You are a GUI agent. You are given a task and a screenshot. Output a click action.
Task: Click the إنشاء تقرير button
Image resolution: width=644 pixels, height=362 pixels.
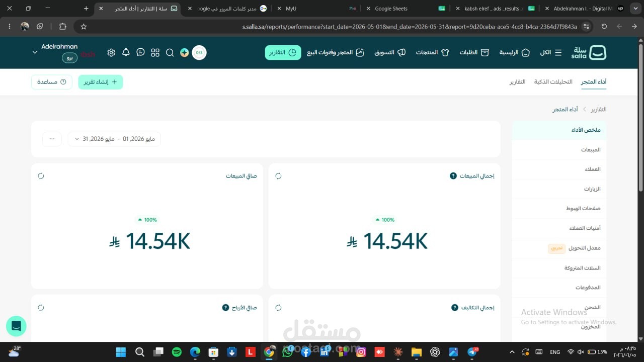[101, 82]
